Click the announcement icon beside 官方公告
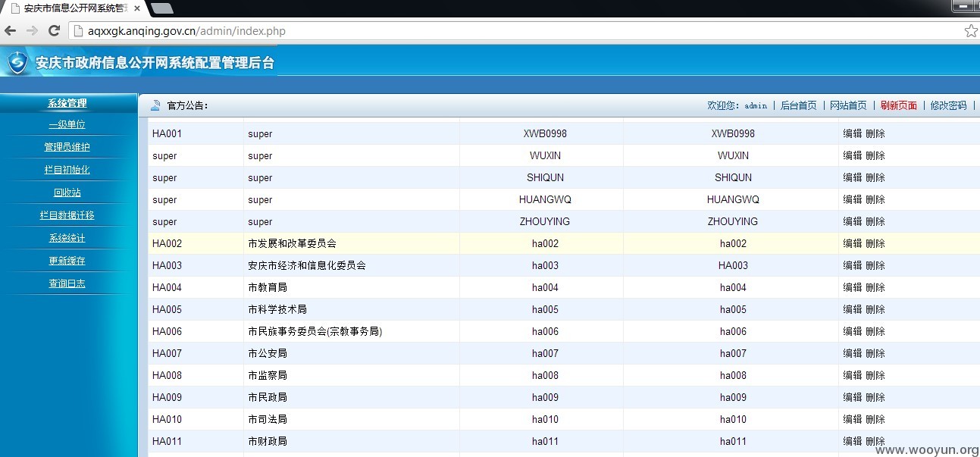The height and width of the screenshot is (457, 980). pyautogui.click(x=155, y=105)
